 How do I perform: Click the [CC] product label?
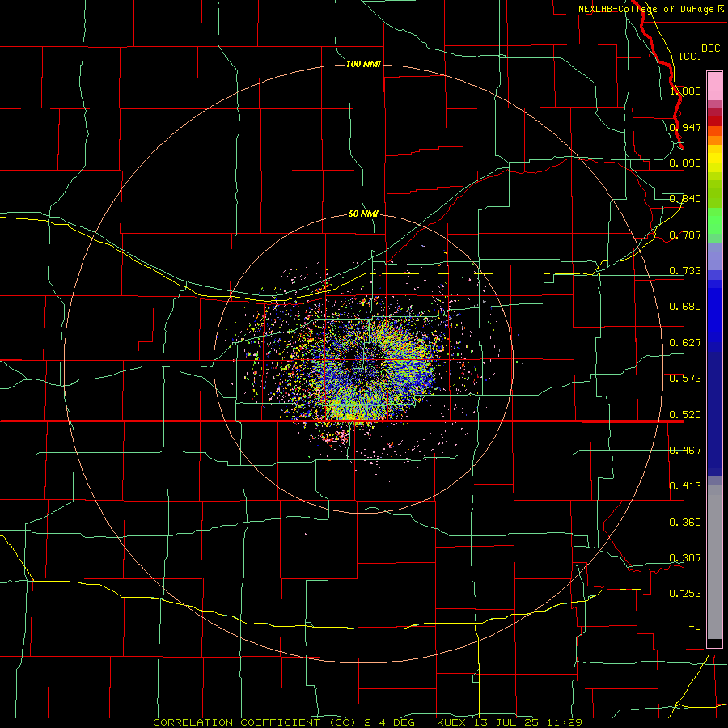click(690, 56)
